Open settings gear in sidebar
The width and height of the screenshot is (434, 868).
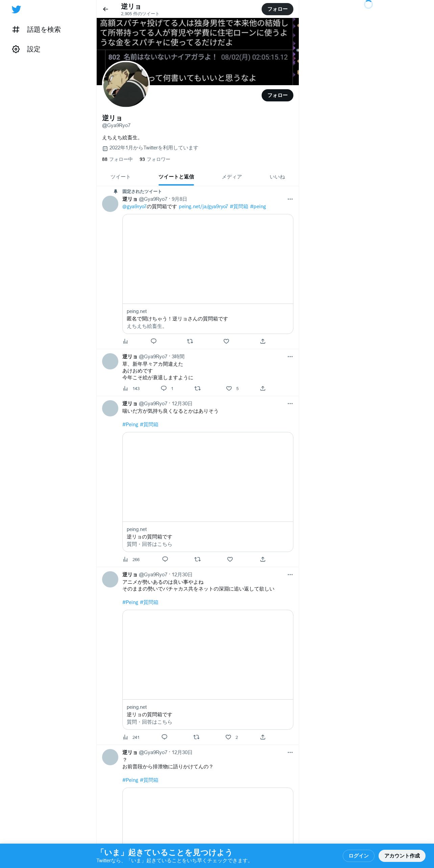coord(16,49)
